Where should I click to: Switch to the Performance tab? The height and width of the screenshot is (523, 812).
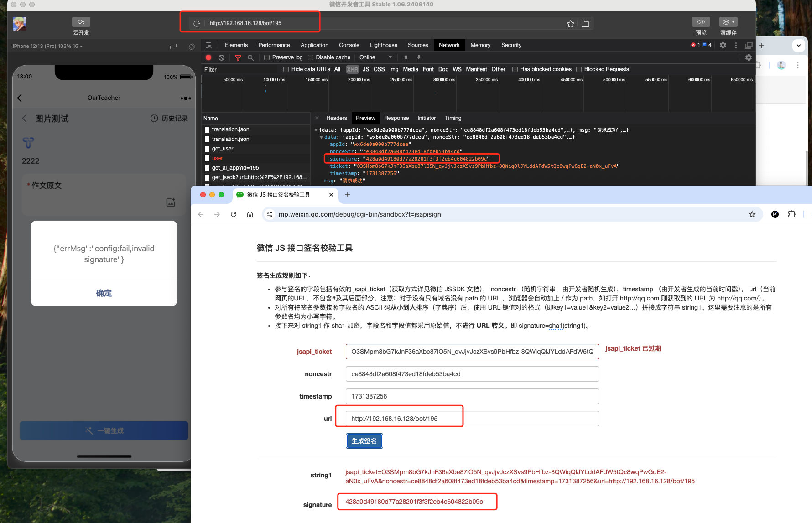point(274,45)
